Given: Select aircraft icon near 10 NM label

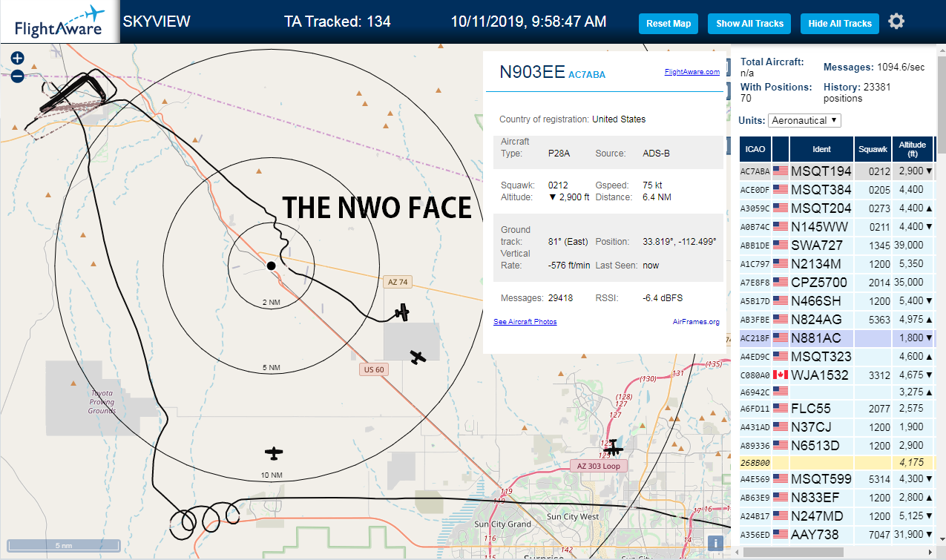Looking at the screenshot, I should [275, 452].
